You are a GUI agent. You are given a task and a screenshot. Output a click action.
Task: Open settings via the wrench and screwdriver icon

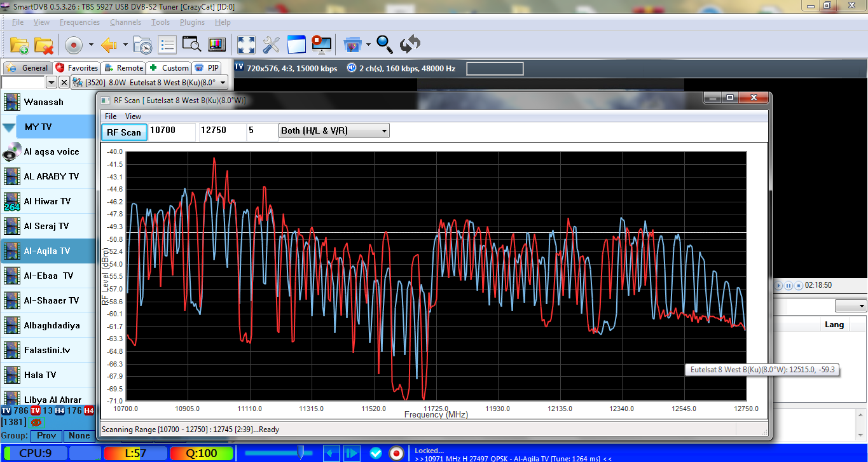(x=272, y=45)
